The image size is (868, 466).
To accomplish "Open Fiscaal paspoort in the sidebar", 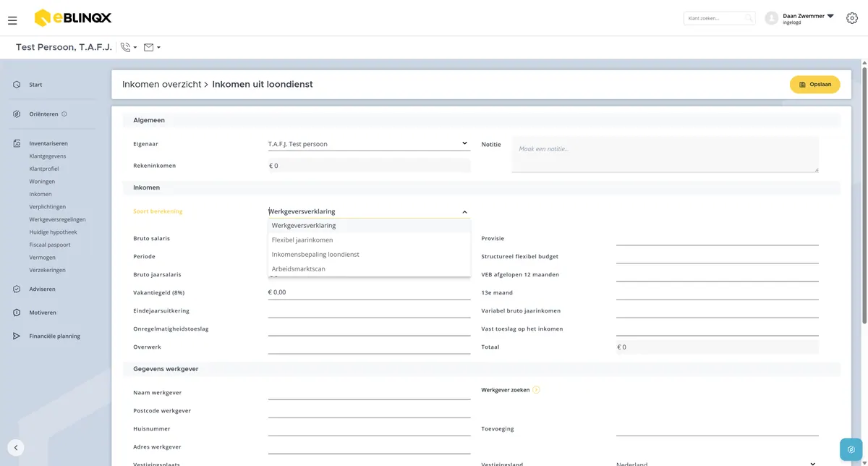I will coord(50,245).
